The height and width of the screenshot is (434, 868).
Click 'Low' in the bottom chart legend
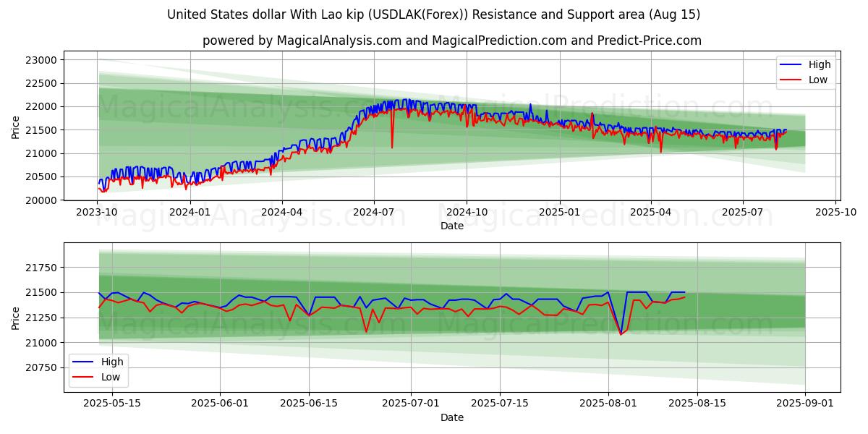tap(111, 377)
